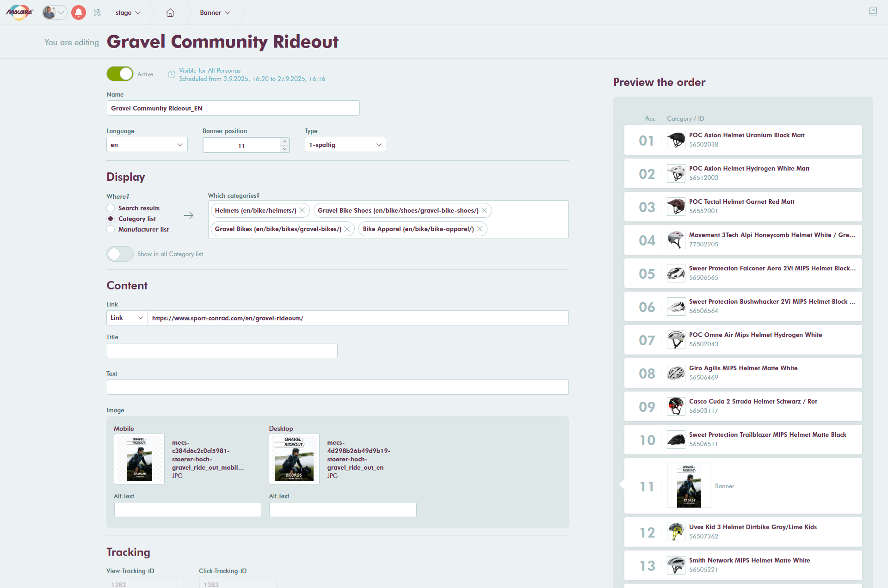
Task: Go to the home icon
Action: tap(170, 12)
